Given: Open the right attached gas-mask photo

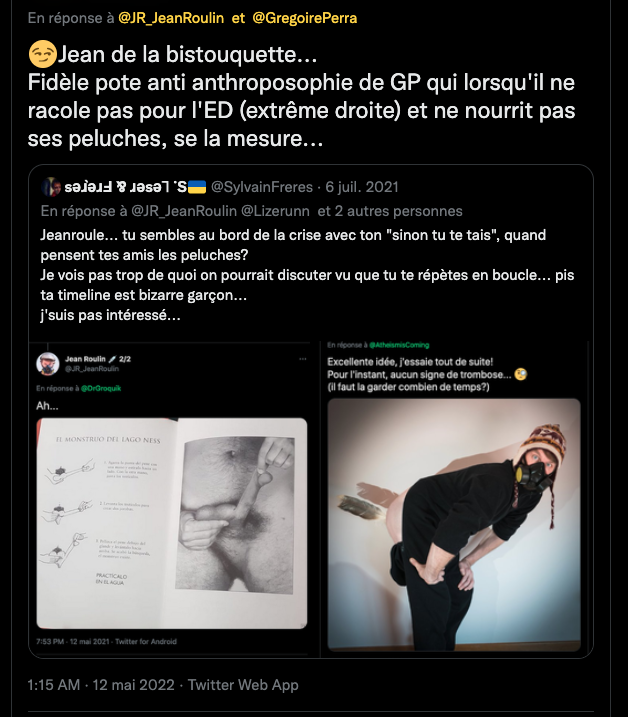Looking at the screenshot, I should 454,524.
